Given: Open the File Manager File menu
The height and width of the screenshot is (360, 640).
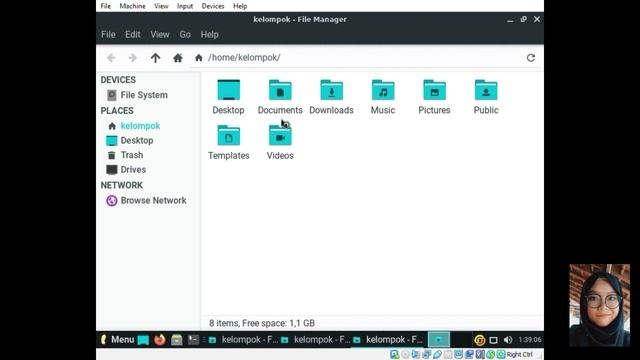Looking at the screenshot, I should (108, 35).
